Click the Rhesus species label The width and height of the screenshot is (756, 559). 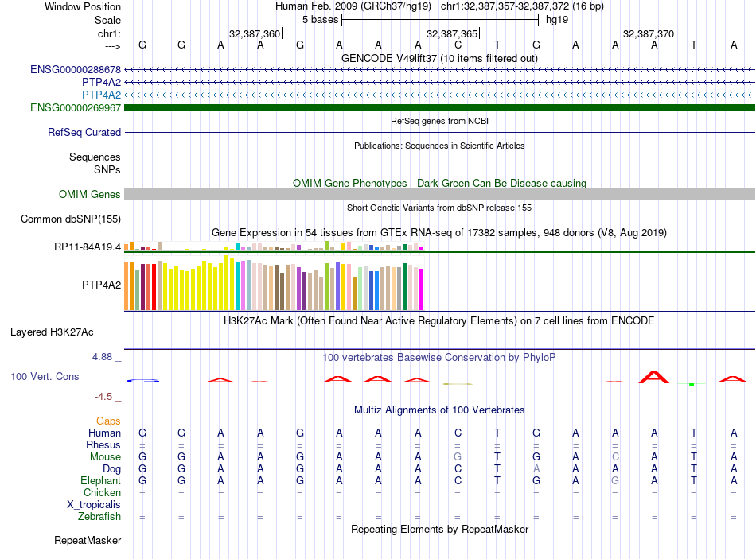tap(103, 444)
